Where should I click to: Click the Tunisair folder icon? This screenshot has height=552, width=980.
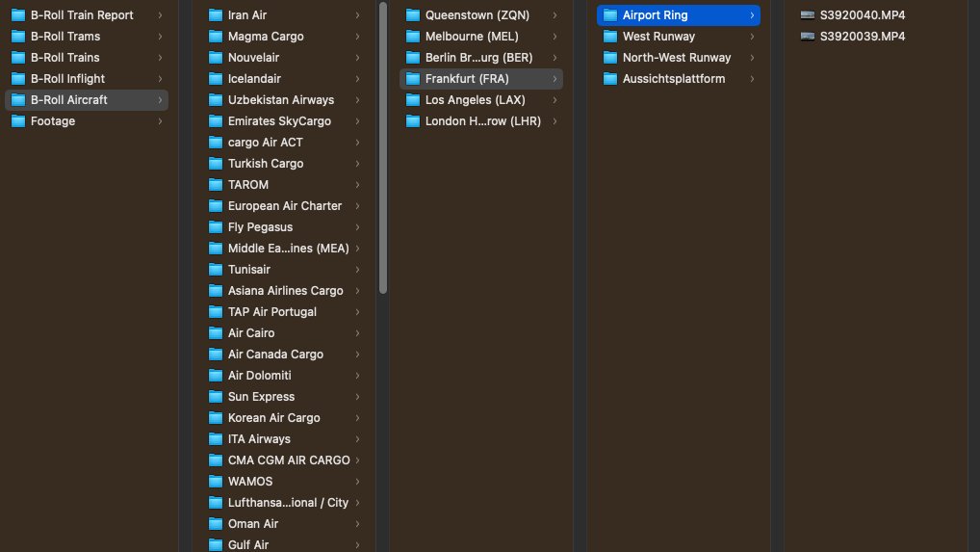coord(216,270)
